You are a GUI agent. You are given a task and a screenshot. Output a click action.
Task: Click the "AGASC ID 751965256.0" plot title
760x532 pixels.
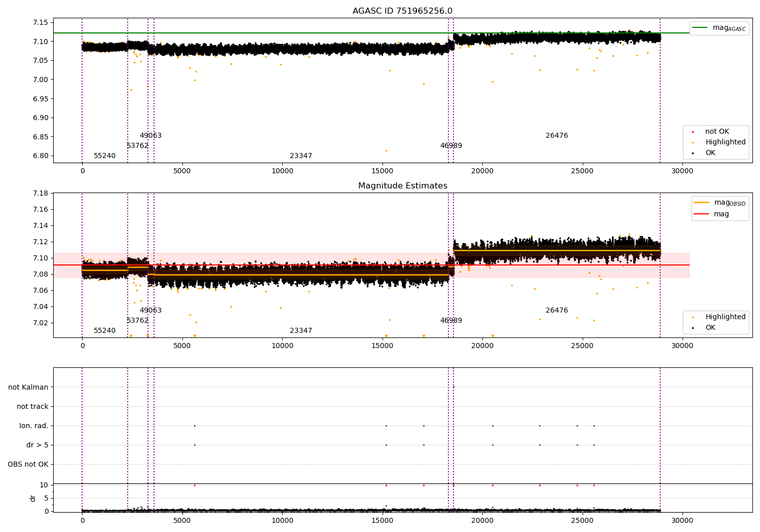[x=402, y=11]
